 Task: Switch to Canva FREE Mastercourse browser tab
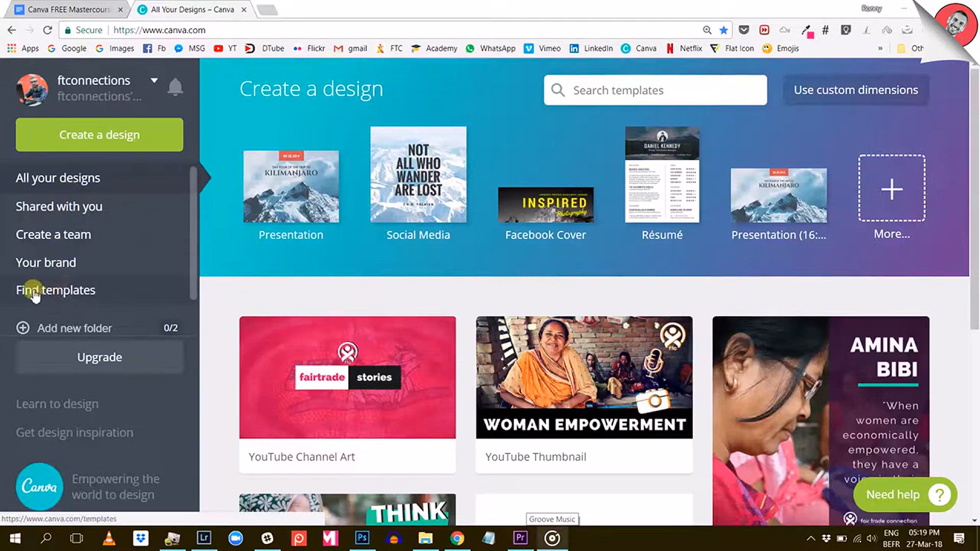click(69, 9)
